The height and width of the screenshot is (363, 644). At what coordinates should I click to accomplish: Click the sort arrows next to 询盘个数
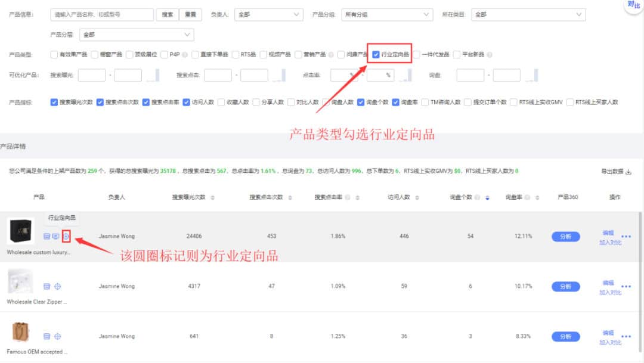pyautogui.click(x=487, y=197)
